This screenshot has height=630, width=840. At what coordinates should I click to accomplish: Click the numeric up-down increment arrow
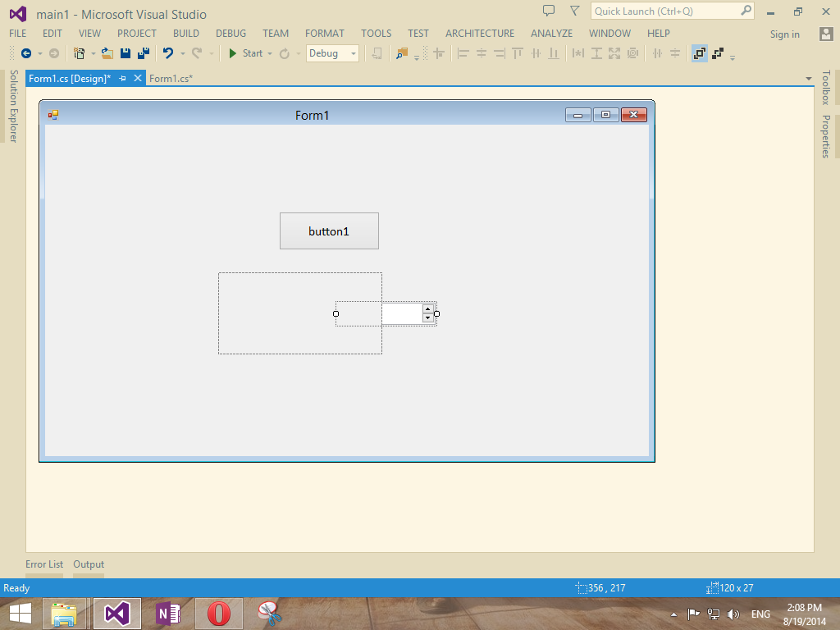point(427,309)
